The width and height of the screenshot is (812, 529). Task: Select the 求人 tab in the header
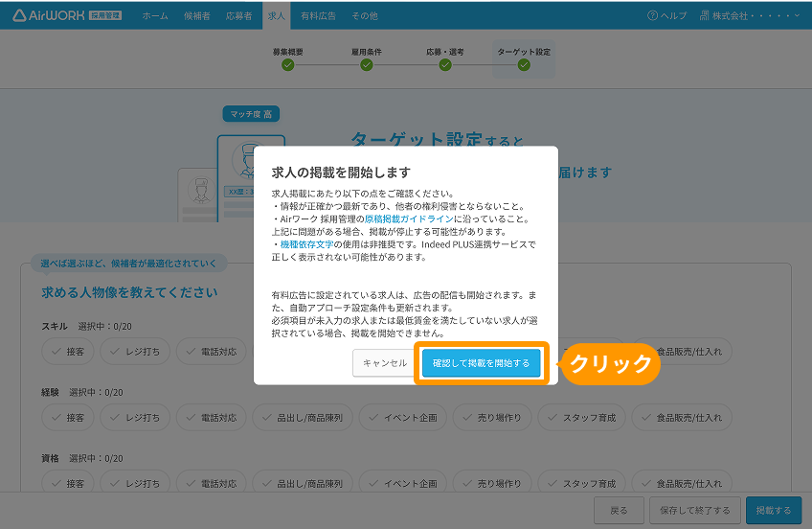[277, 15]
